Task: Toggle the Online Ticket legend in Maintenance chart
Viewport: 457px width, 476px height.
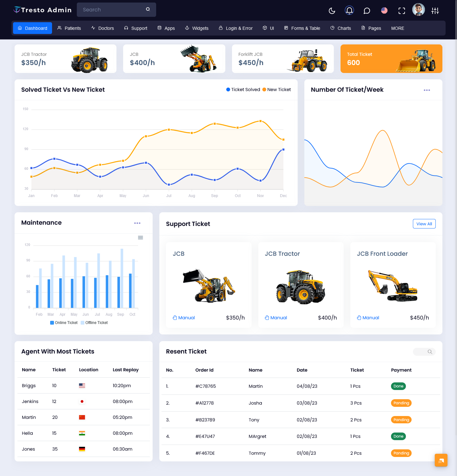Action: pyautogui.click(x=63, y=322)
